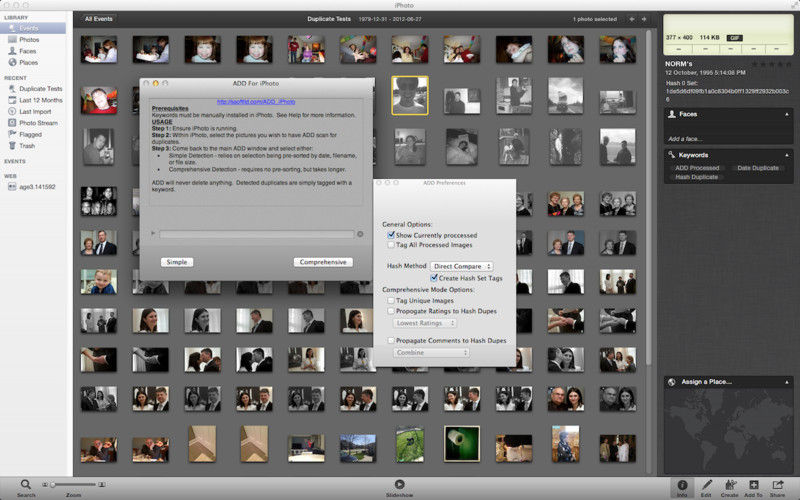The image size is (800, 500).
Task: Open the Lowest Ratings dropdown
Action: [424, 323]
